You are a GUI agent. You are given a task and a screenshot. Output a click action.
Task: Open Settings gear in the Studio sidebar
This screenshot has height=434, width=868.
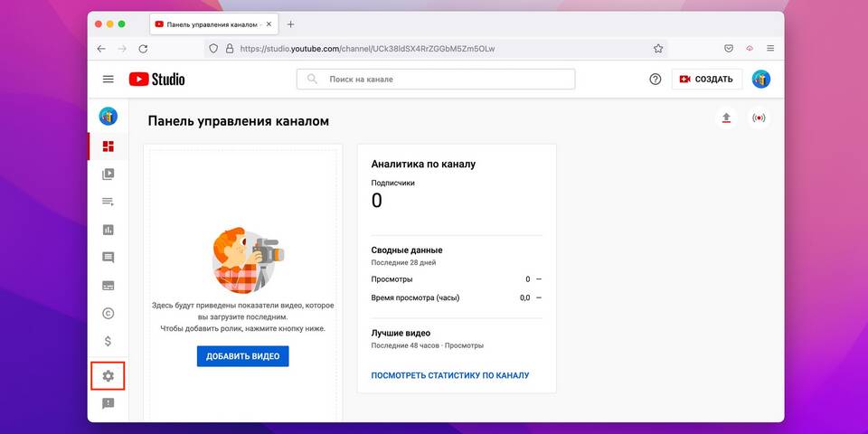108,376
